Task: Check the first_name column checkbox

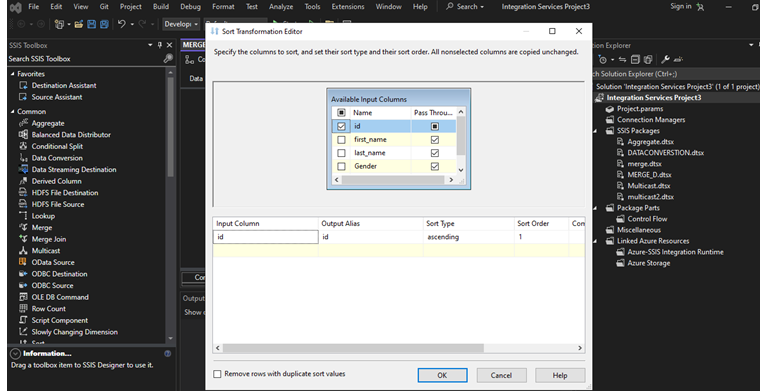Action: point(341,140)
